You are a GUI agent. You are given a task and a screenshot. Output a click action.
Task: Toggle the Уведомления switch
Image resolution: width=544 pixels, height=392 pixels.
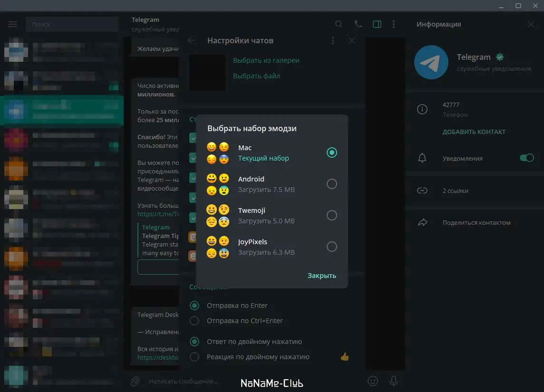(x=527, y=158)
